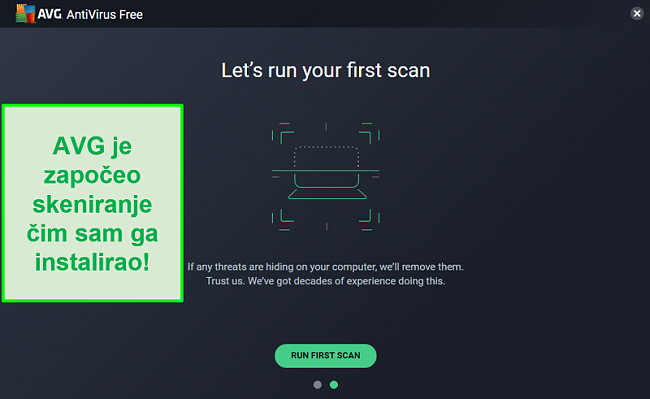This screenshot has width=650, height=399.
Task: Select the second green page dot
Action: pos(334,385)
